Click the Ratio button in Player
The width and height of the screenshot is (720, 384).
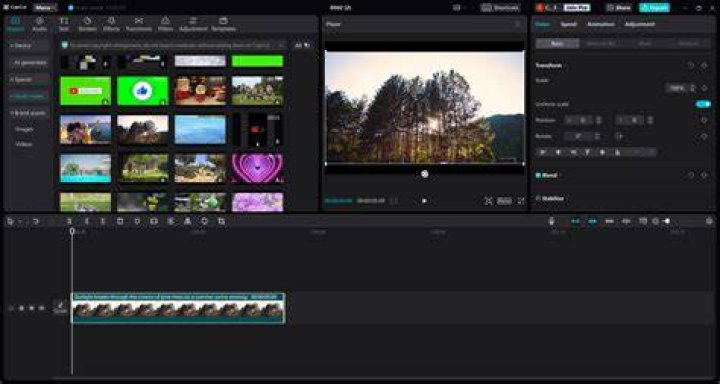click(504, 201)
